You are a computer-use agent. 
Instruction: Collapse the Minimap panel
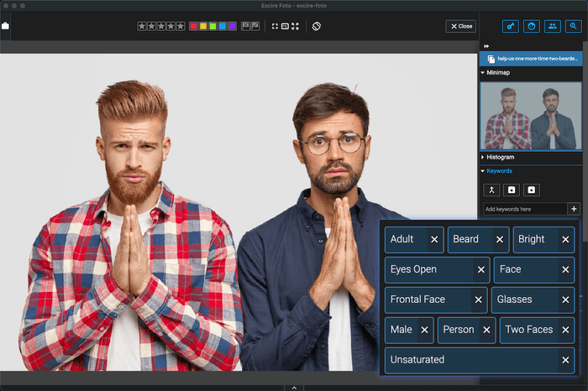click(483, 73)
